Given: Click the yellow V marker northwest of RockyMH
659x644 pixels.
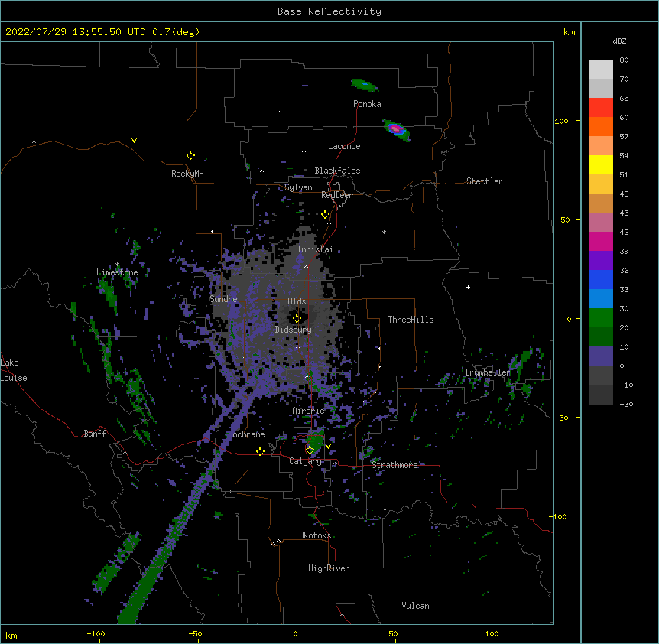Looking at the screenshot, I should [x=134, y=141].
